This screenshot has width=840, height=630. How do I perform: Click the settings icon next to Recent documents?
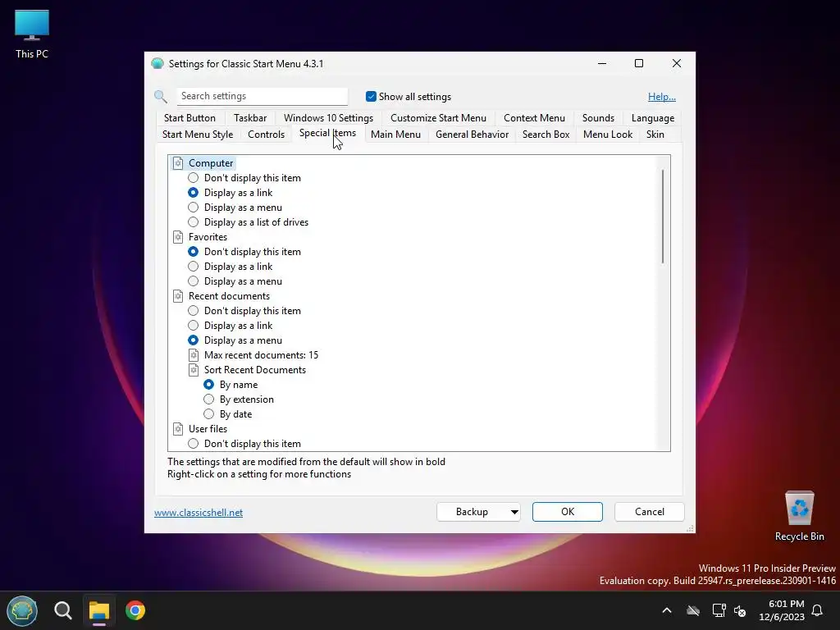[x=178, y=295]
